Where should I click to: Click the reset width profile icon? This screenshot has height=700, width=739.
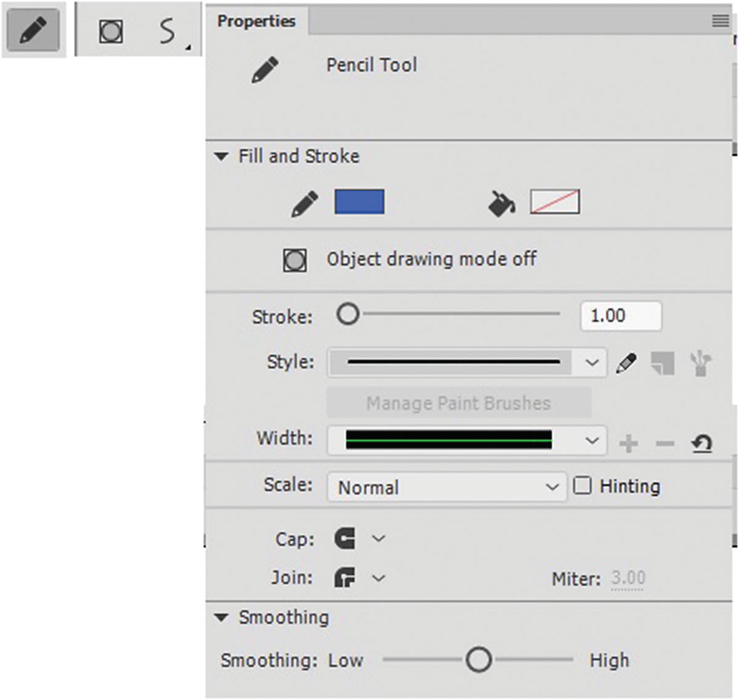tap(701, 443)
